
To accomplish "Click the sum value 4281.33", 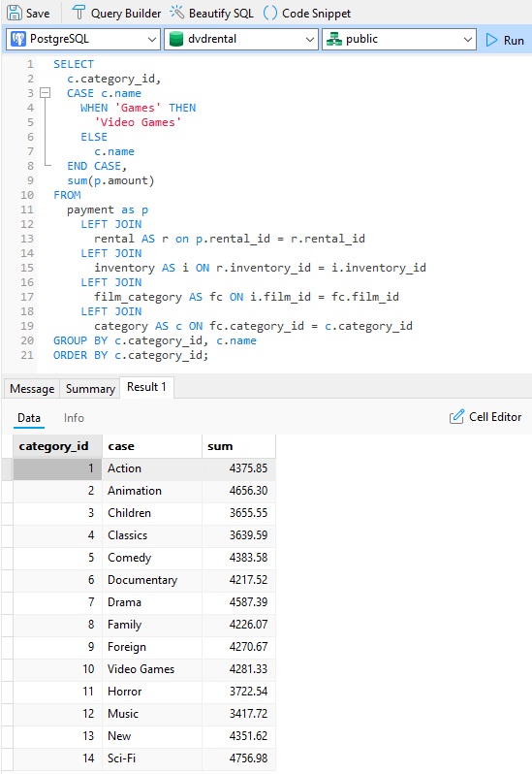I will (x=238, y=669).
